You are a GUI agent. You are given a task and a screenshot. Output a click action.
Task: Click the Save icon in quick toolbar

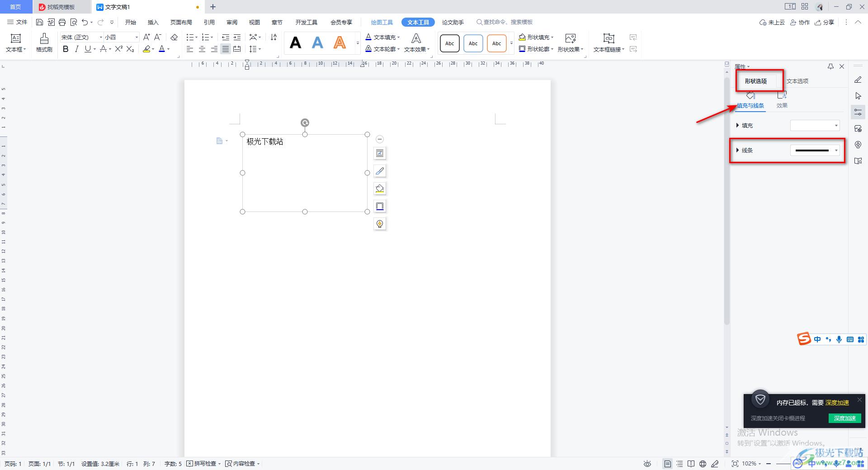pos(39,22)
